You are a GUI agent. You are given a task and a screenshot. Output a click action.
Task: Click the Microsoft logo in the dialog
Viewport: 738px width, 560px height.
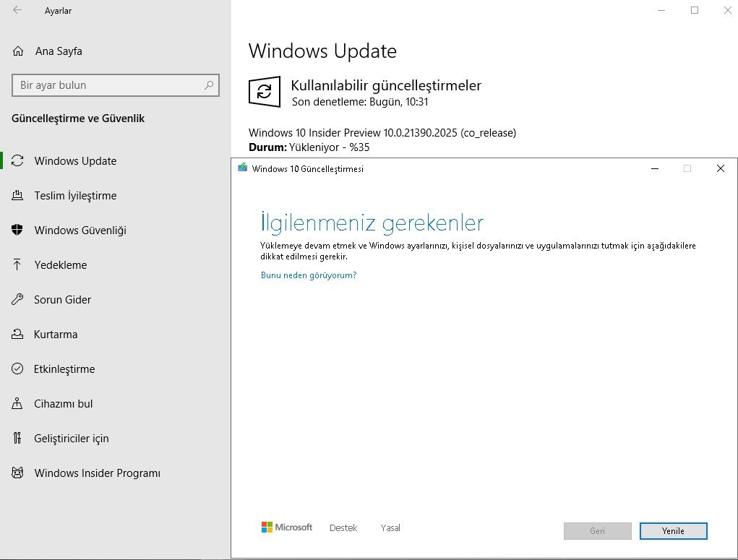pyautogui.click(x=287, y=527)
